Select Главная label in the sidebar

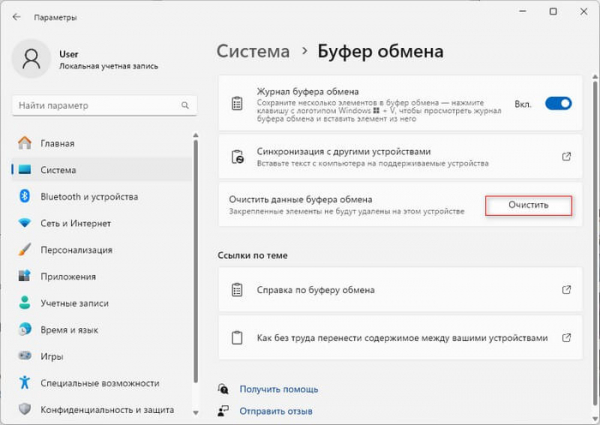point(57,143)
